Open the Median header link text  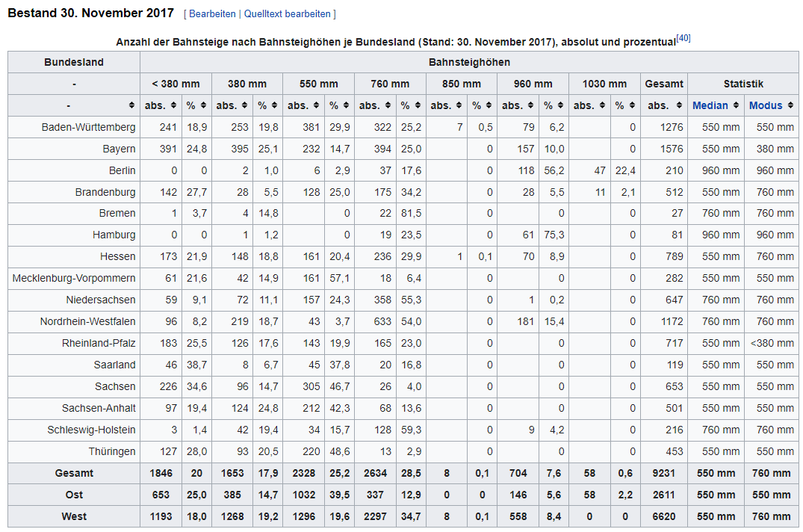710,105
